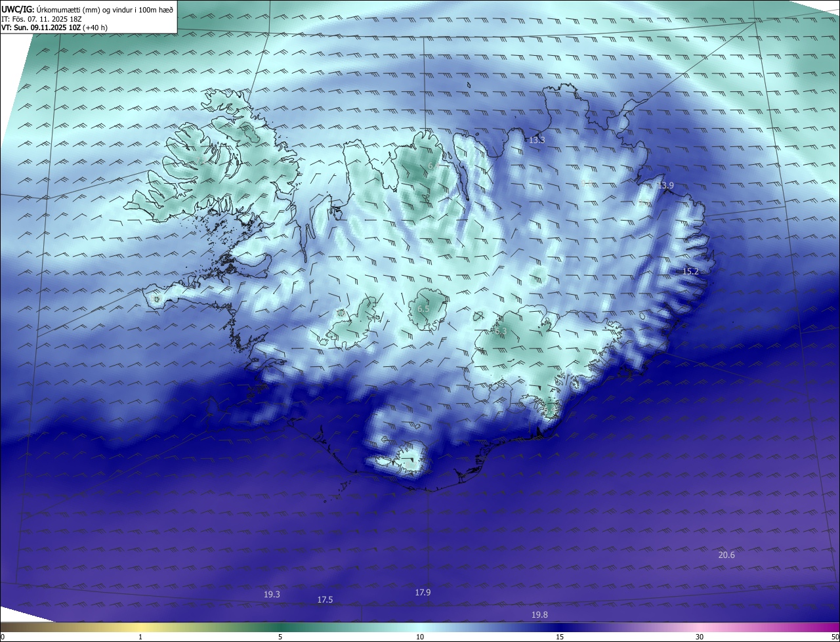Screen dimensions: 840x642
Task: Click the colorbar tick labeled 0
Action: pyautogui.click(x=3, y=637)
